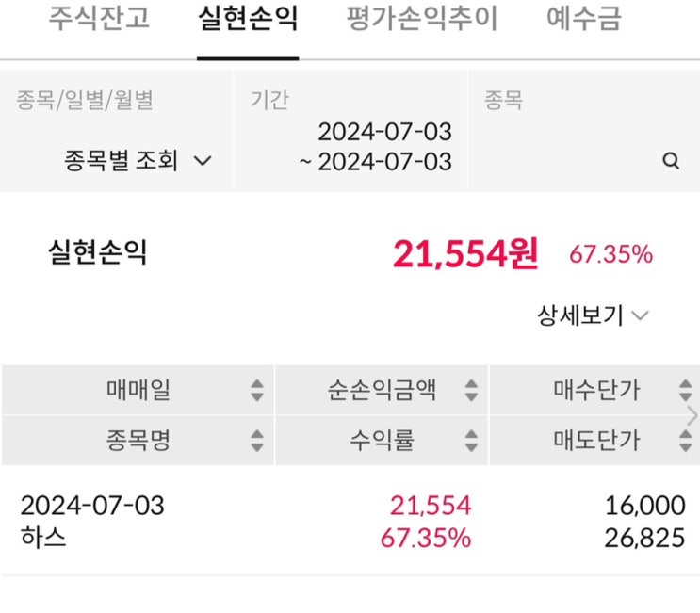Sort by 매매일 column arrows

tap(257, 390)
